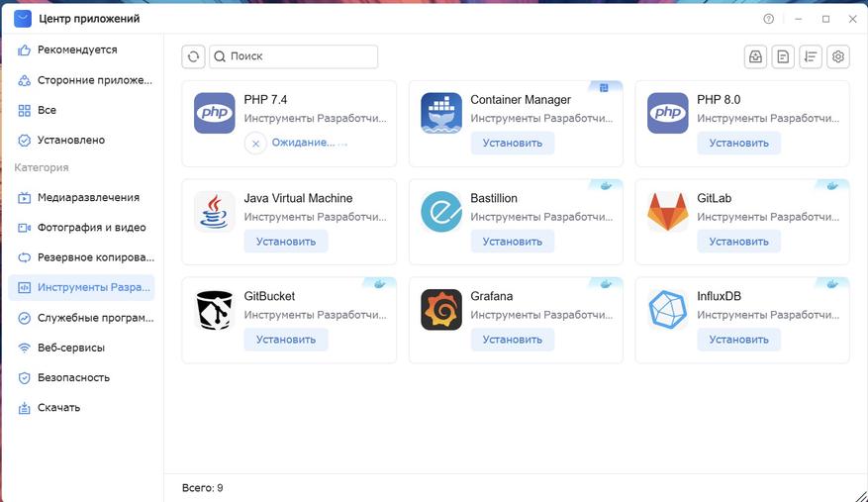Select 'Скачать' category
The width and height of the screenshot is (868, 502).
click(81, 408)
